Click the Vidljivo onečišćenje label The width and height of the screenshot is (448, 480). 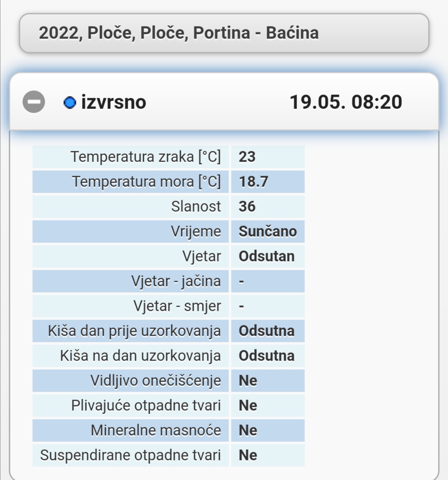click(156, 381)
